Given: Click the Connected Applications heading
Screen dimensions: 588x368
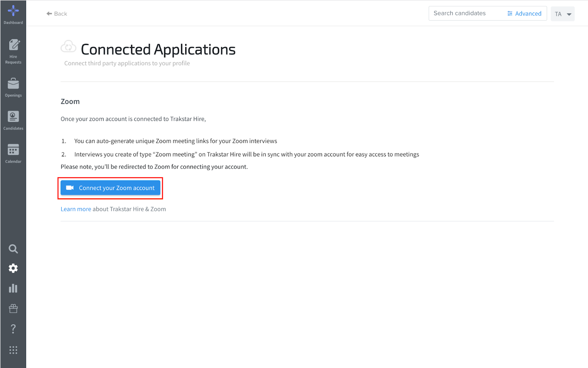Looking at the screenshot, I should click(158, 49).
